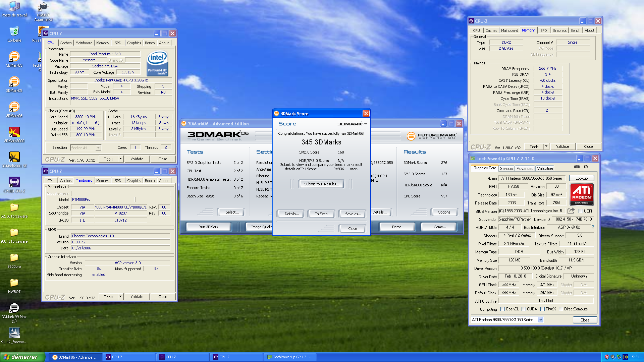Click the BIOS Date field 03/21/2006
644x362 pixels.
121,248
